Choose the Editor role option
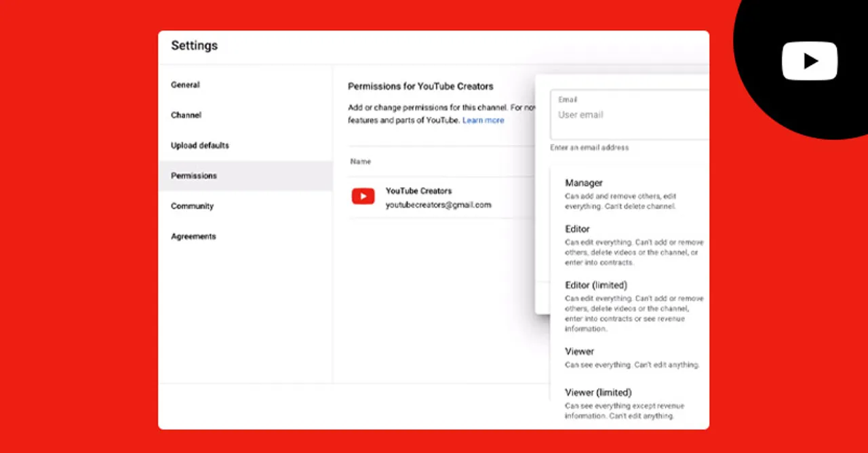 click(629, 245)
